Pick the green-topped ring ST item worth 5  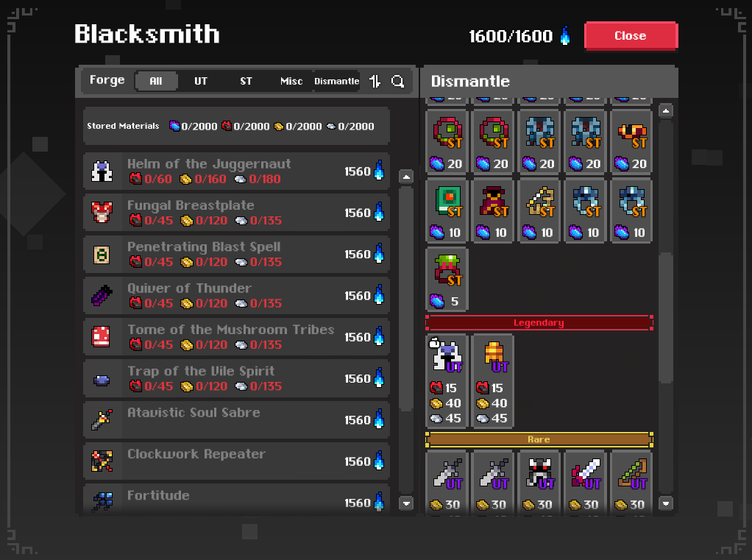point(446,279)
